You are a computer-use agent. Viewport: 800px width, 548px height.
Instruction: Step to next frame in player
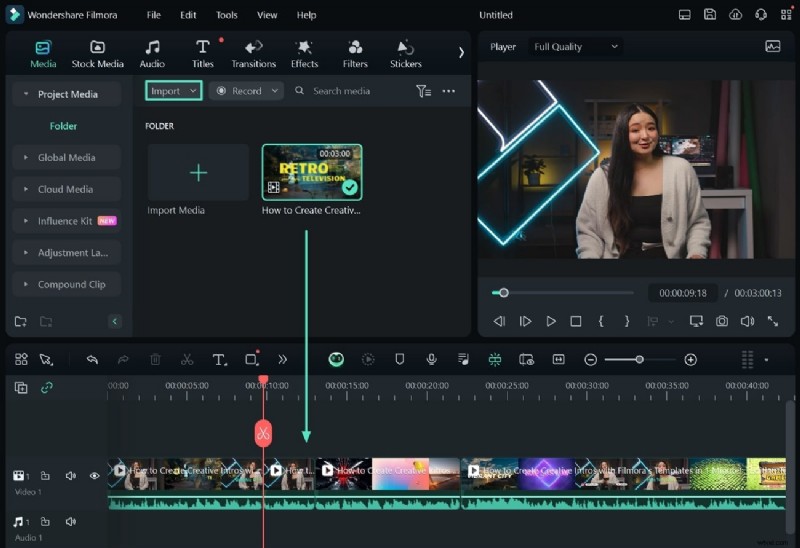(x=525, y=321)
